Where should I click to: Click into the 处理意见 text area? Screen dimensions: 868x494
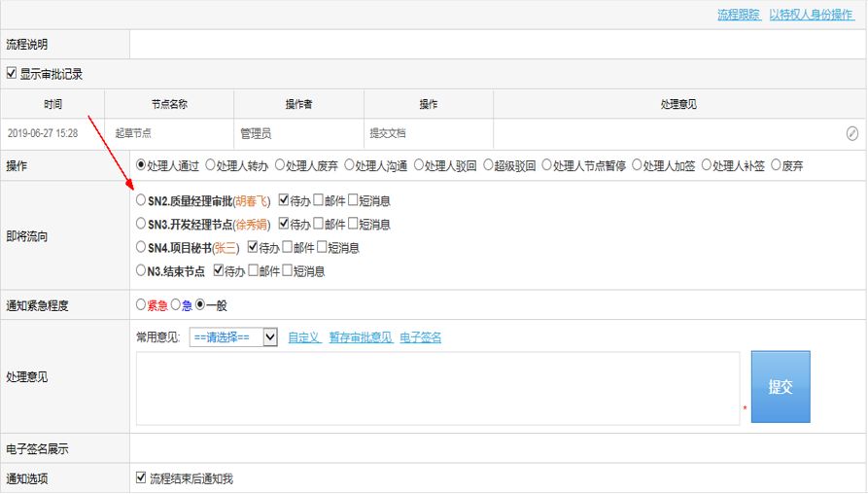click(x=437, y=388)
